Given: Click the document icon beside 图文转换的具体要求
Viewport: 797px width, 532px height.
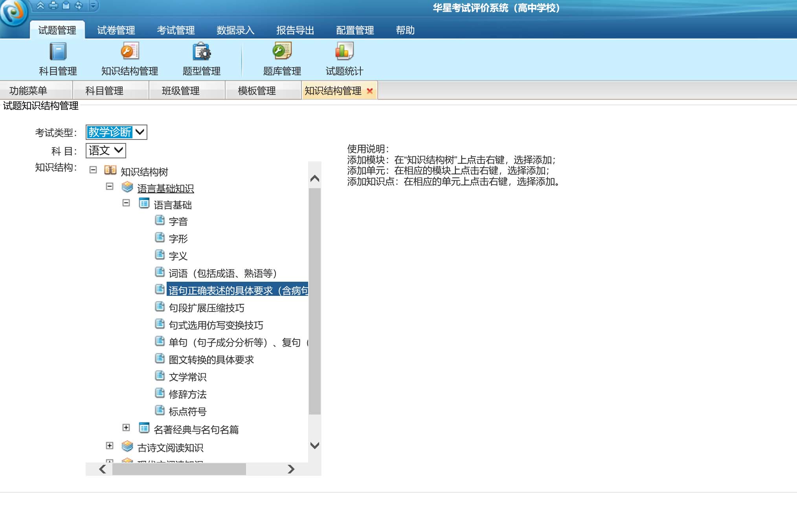Looking at the screenshot, I should (160, 358).
